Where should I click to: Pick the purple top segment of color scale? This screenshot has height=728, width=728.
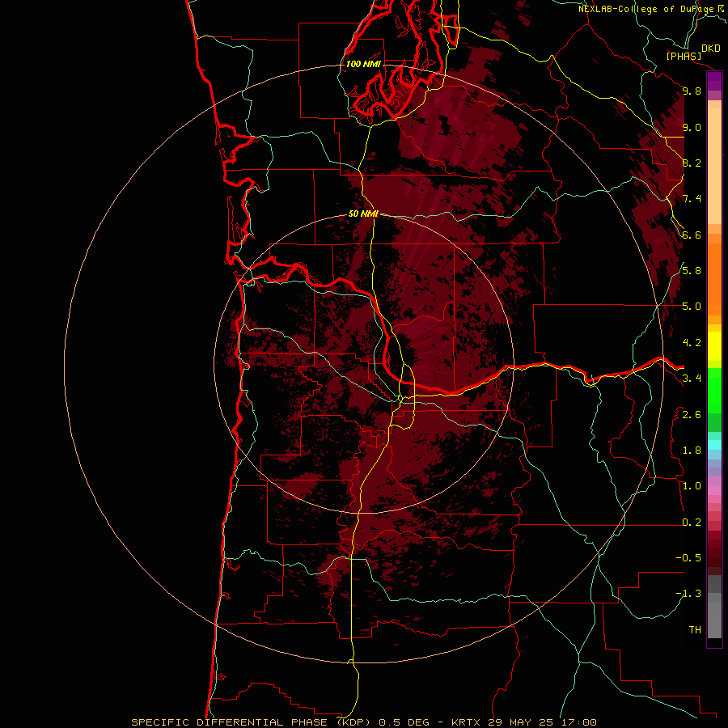click(714, 81)
